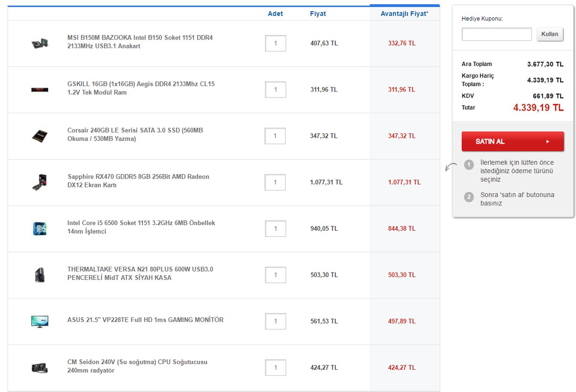Open the CM Seidon 240V CPU Soğutucusu link
The height and width of the screenshot is (392, 576).
tap(137, 366)
